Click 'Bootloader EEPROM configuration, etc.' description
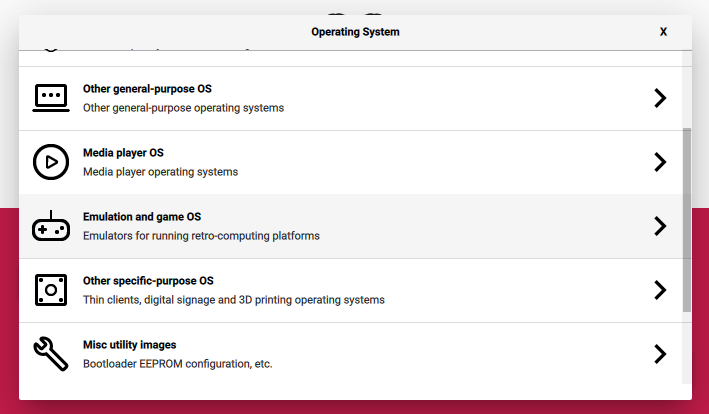Image resolution: width=709 pixels, height=414 pixels. (x=177, y=364)
